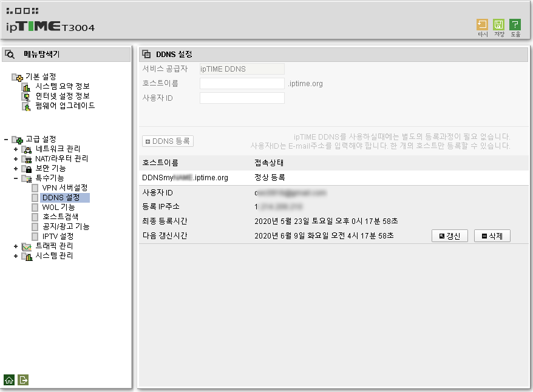The height and width of the screenshot is (392, 533).
Task: Click the 보안 기능 lock icon
Action: (x=27, y=169)
